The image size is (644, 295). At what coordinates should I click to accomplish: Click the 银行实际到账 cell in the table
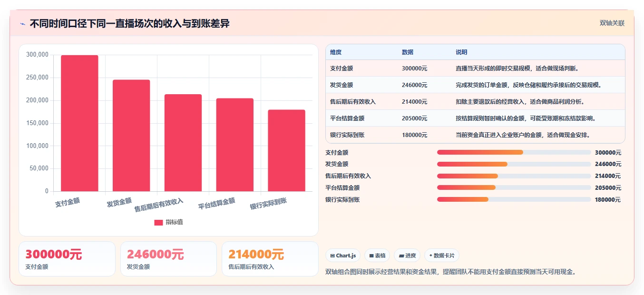tap(347, 135)
